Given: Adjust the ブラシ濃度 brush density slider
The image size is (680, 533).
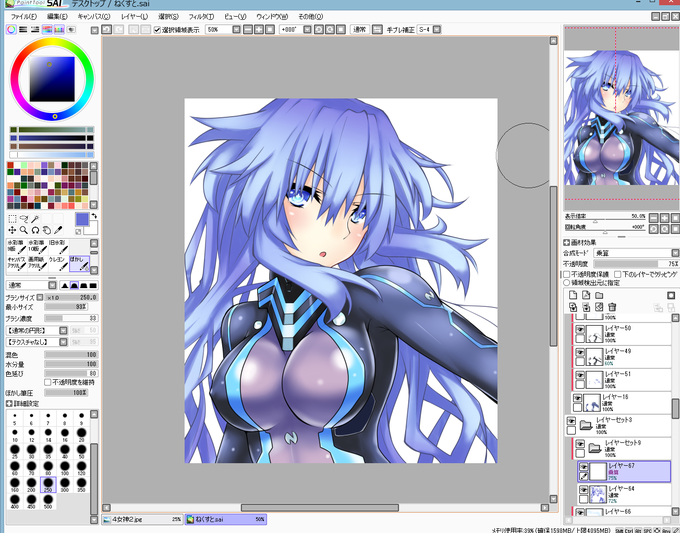Looking at the screenshot, I should pos(72,318).
